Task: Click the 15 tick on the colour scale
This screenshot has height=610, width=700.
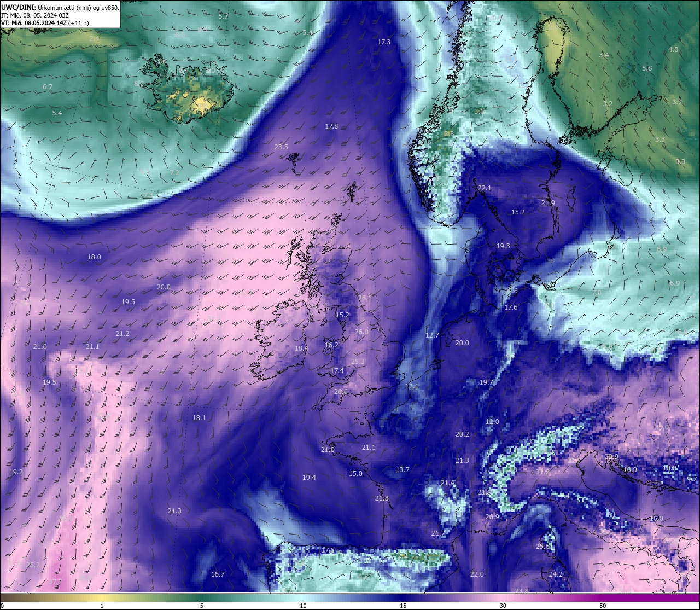Action: tap(403, 606)
